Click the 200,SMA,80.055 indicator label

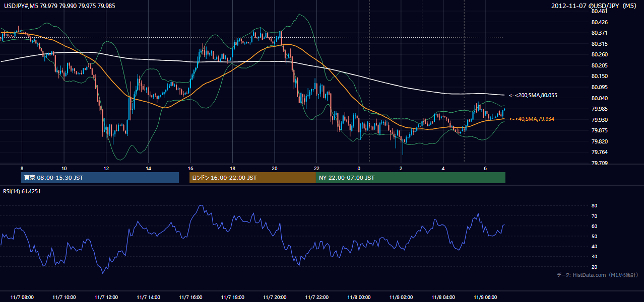(x=533, y=95)
